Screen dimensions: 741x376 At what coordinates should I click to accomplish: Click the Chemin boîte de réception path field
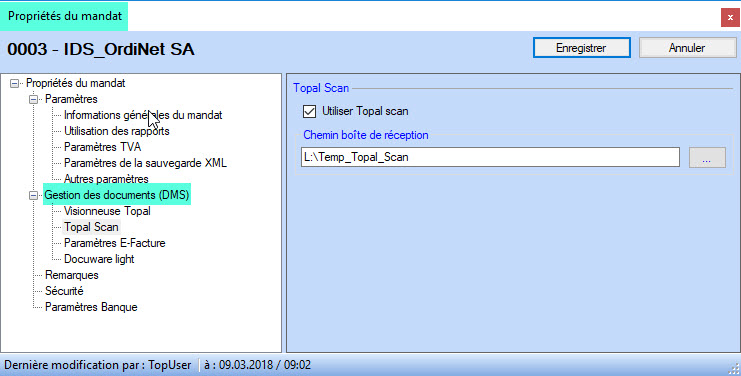click(490, 157)
